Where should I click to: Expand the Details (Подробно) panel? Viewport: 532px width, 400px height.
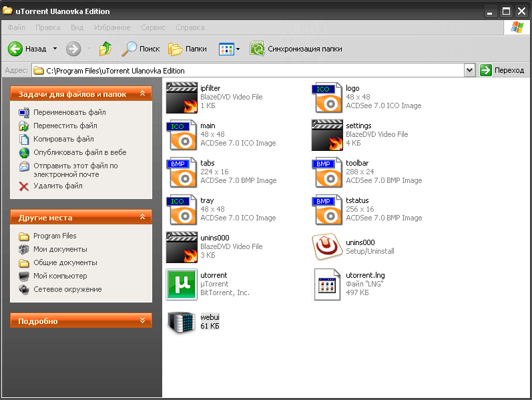(142, 321)
